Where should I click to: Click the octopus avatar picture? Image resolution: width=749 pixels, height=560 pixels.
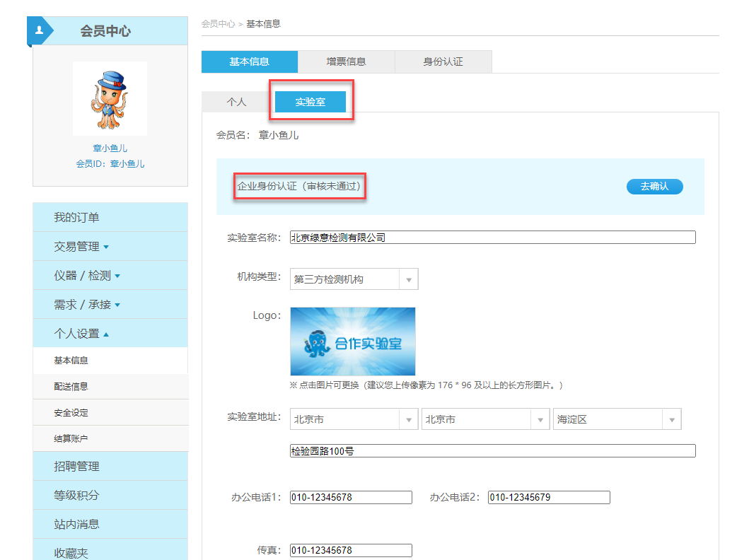[110, 99]
